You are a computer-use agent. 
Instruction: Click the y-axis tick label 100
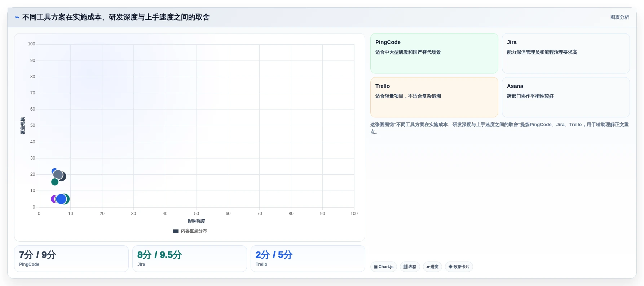click(x=32, y=44)
